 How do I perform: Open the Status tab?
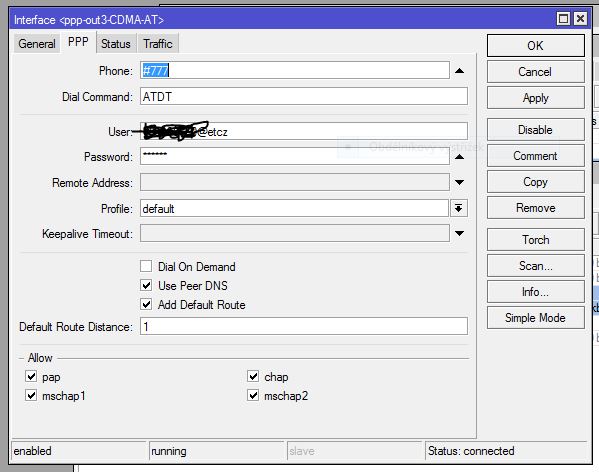[x=115, y=44]
